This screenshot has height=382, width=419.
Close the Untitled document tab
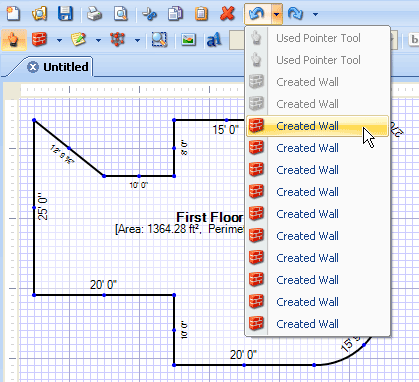click(x=33, y=67)
